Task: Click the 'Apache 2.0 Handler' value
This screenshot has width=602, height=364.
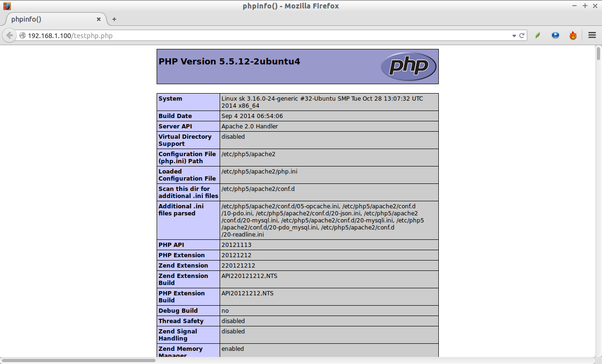Action: 250,127
